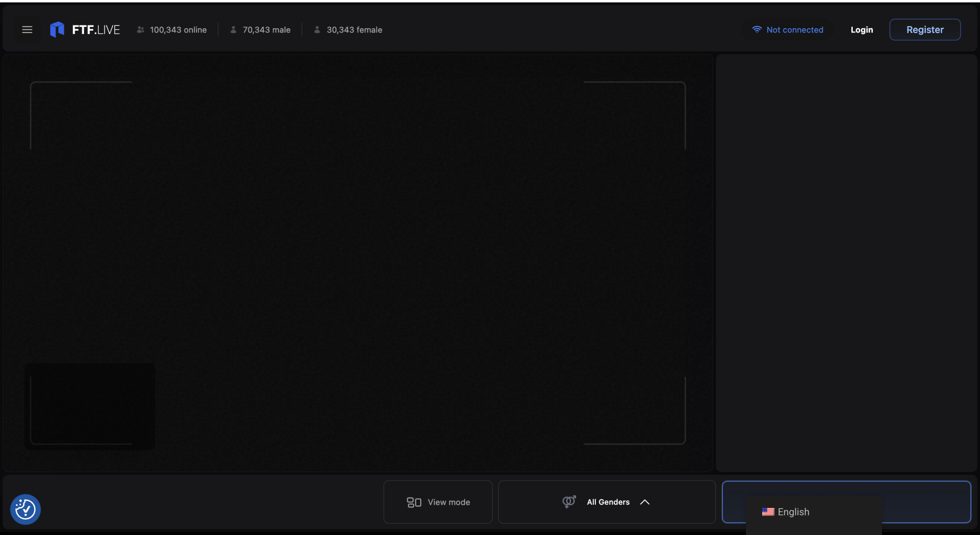This screenshot has height=535, width=980.
Task: Click the self-camera preview thumbnail
Action: (x=90, y=406)
